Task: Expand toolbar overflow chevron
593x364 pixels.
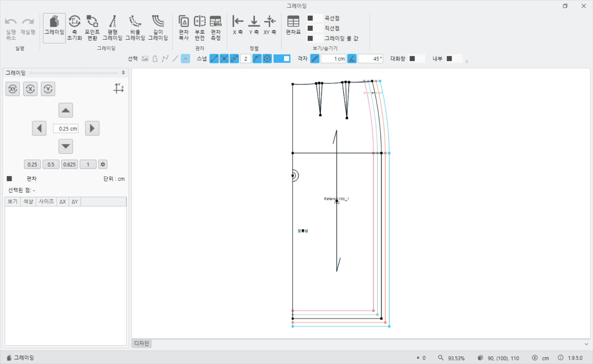Action: tap(467, 61)
